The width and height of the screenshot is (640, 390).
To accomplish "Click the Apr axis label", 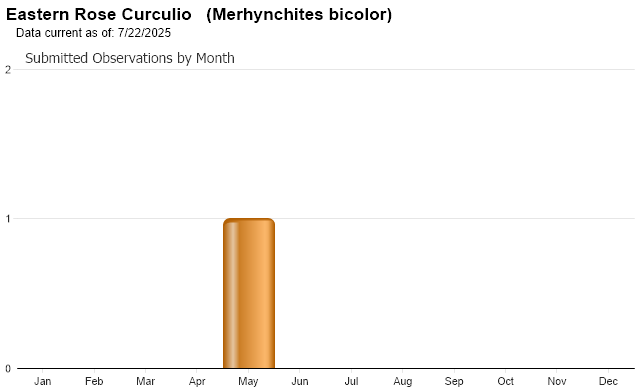I will point(197,381).
